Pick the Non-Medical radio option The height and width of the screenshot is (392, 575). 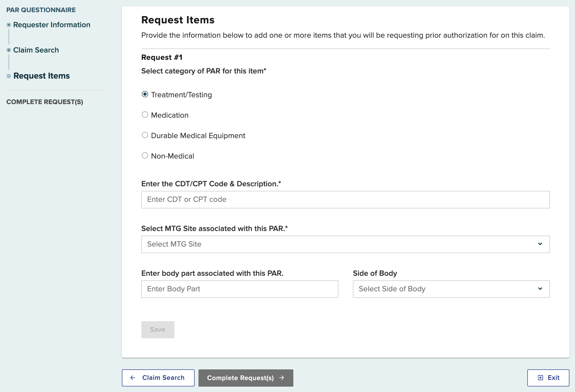point(145,156)
